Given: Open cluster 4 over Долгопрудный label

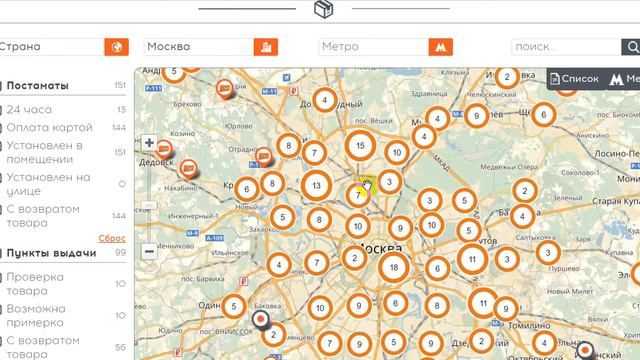Looking at the screenshot, I should coord(324,100).
